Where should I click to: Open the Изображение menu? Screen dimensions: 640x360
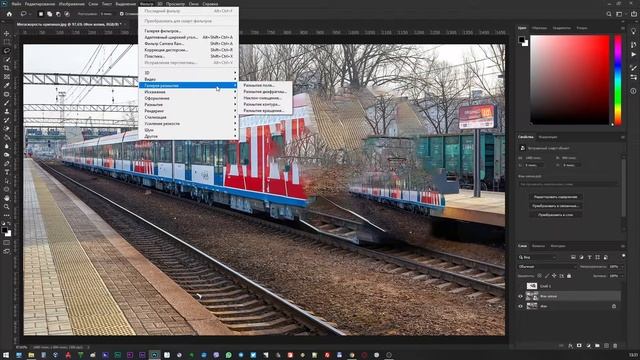(71, 4)
